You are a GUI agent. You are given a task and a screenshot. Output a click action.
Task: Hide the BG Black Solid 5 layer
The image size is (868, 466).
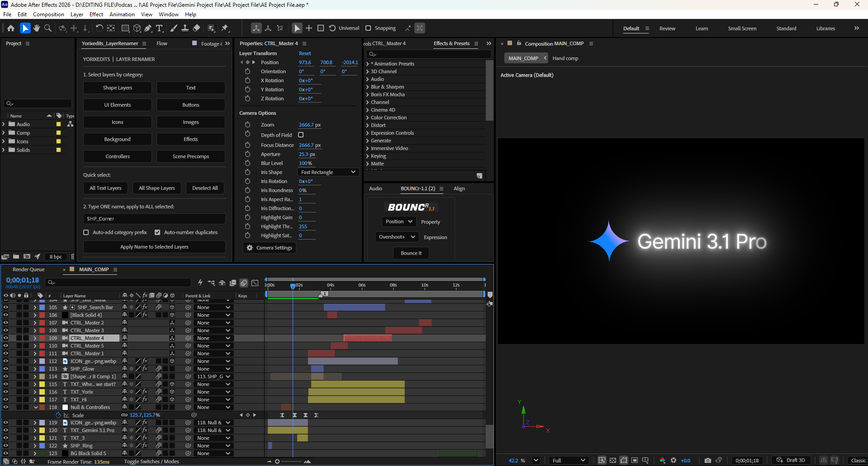tap(6, 453)
